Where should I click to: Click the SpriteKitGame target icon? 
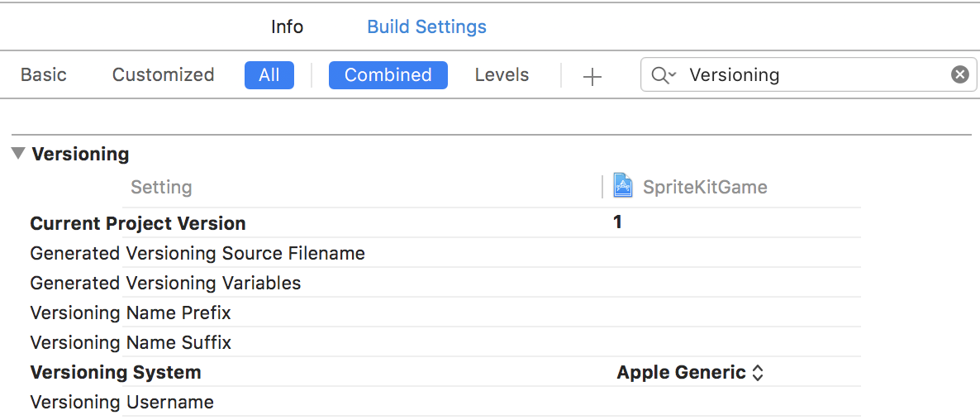(x=623, y=186)
